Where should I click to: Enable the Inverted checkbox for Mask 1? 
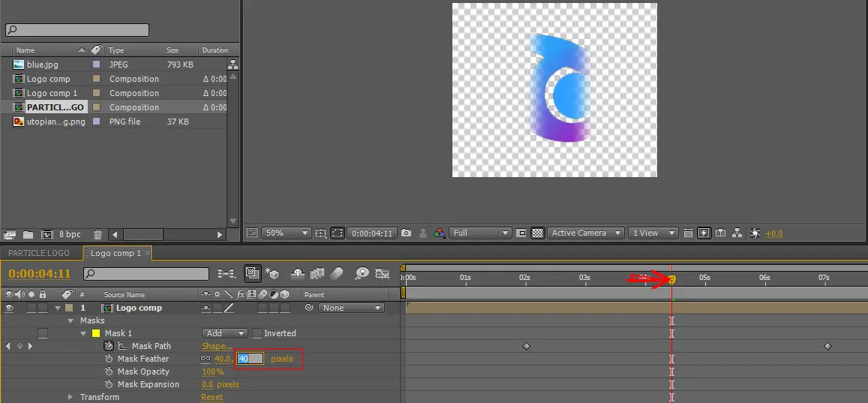tap(257, 333)
